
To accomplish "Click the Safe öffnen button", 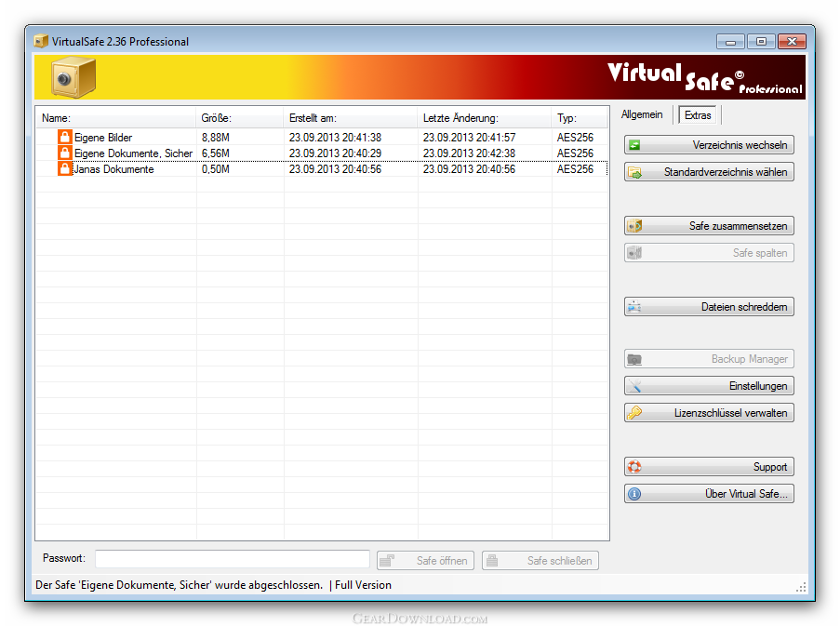I will tap(425, 561).
